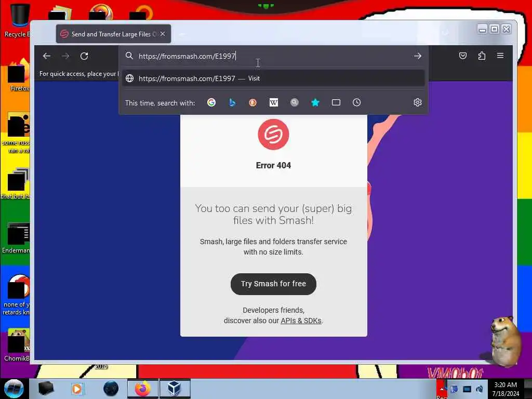Search this time with Bing

tap(232, 102)
